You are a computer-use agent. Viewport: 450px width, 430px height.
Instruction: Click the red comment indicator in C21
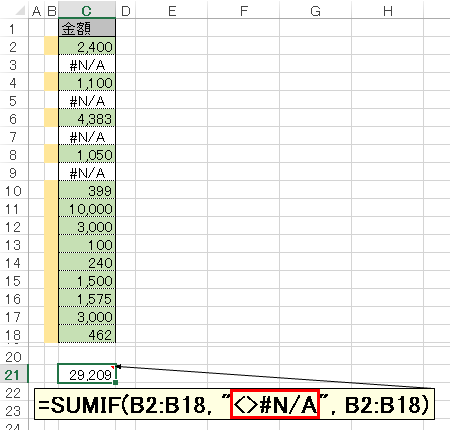(x=113, y=367)
